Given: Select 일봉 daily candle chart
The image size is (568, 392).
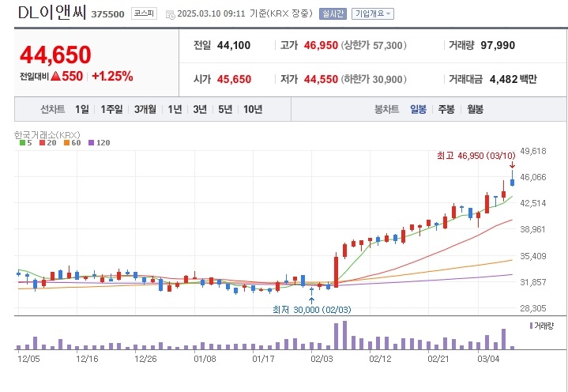Looking at the screenshot, I should [419, 109].
